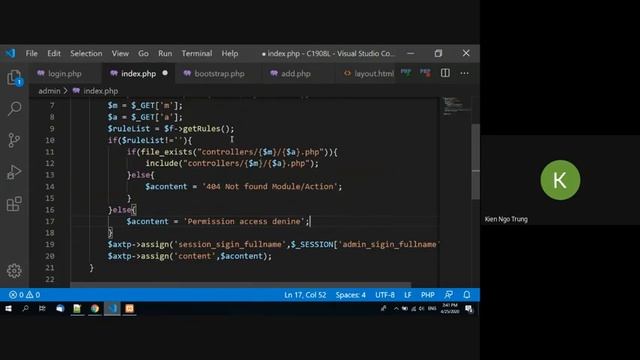Open the Help menu
640x360 pixels.
tap(230, 53)
